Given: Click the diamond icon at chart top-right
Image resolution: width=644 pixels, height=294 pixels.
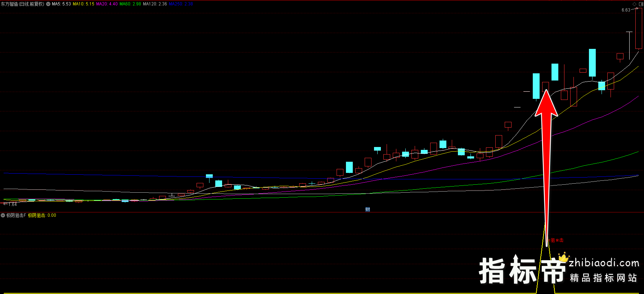Looking at the screenshot, I should tap(634, 4).
